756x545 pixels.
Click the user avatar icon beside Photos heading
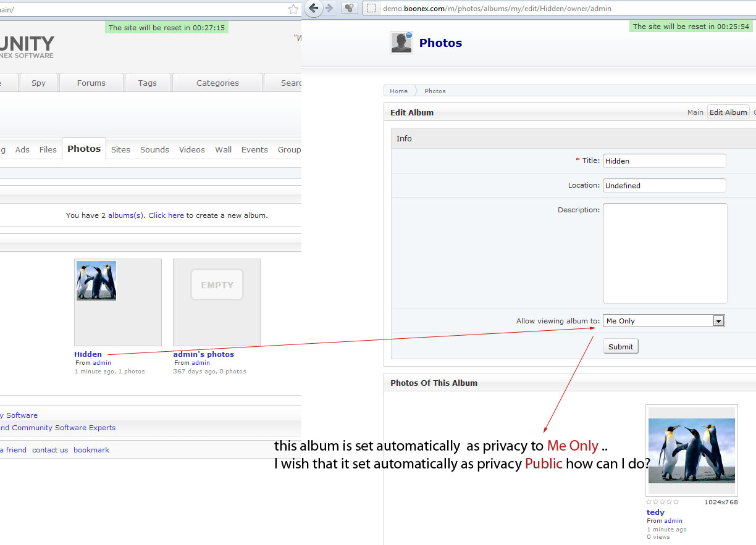(x=401, y=43)
